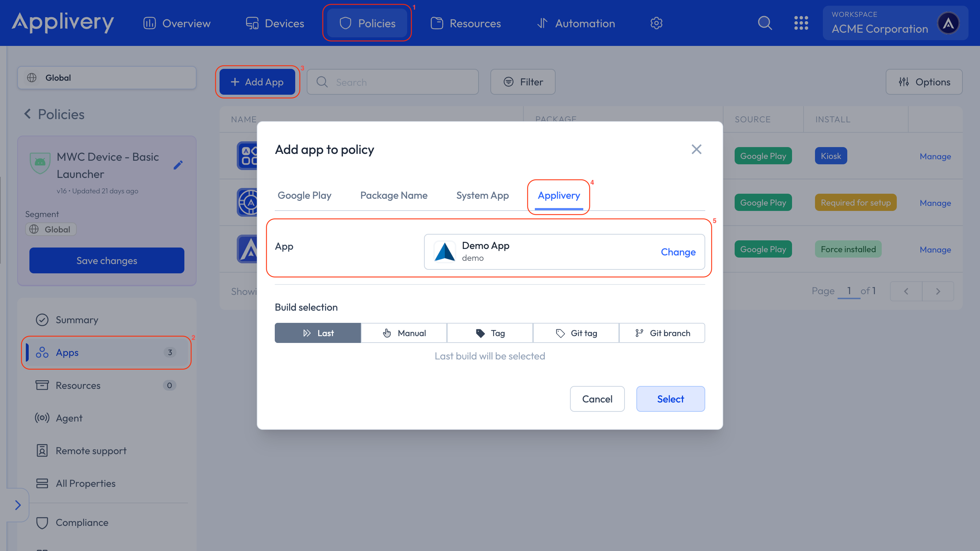Open the System App tab
Viewport: 980px width, 551px height.
click(x=482, y=195)
